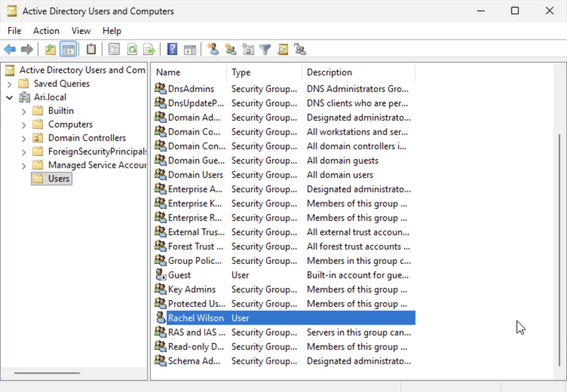Select the Key Admins group icon
567x392 pixels.
point(161,289)
